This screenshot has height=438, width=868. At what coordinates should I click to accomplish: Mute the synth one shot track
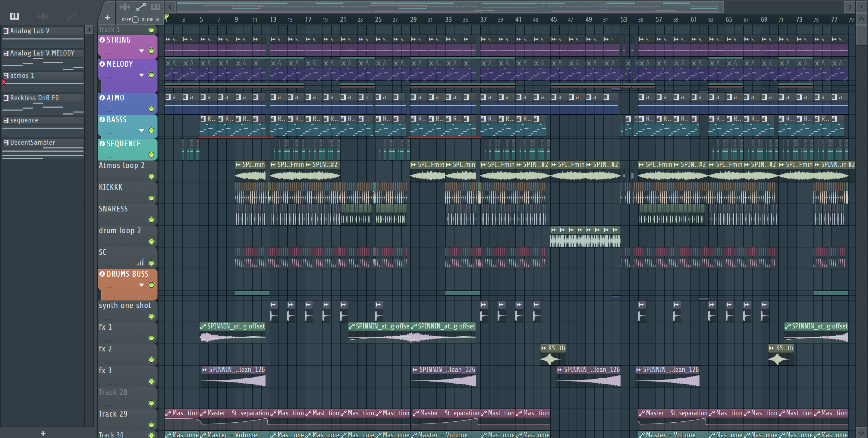click(152, 316)
